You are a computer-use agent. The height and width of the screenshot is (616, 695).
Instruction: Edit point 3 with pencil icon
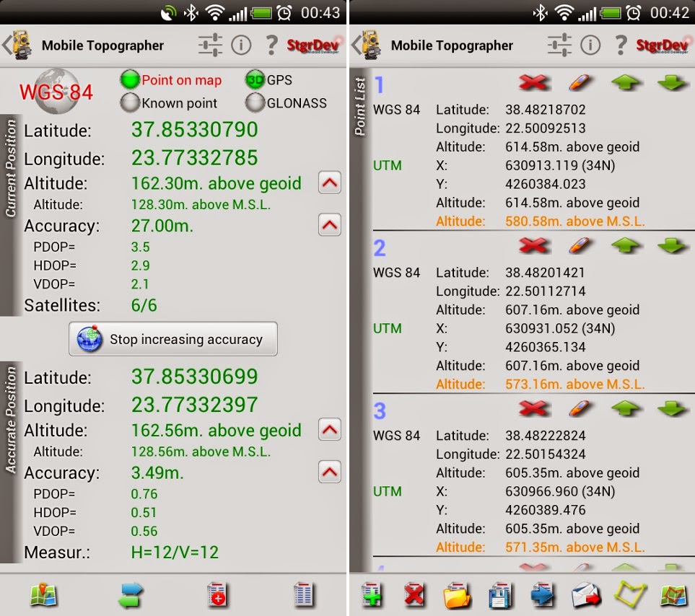[580, 408]
